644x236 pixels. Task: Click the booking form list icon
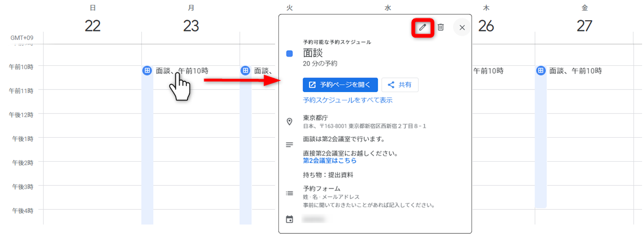[289, 193]
